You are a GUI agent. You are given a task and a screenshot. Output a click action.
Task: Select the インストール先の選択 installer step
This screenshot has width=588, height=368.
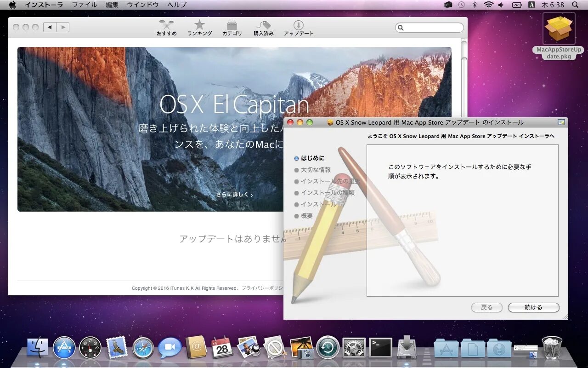(x=327, y=181)
